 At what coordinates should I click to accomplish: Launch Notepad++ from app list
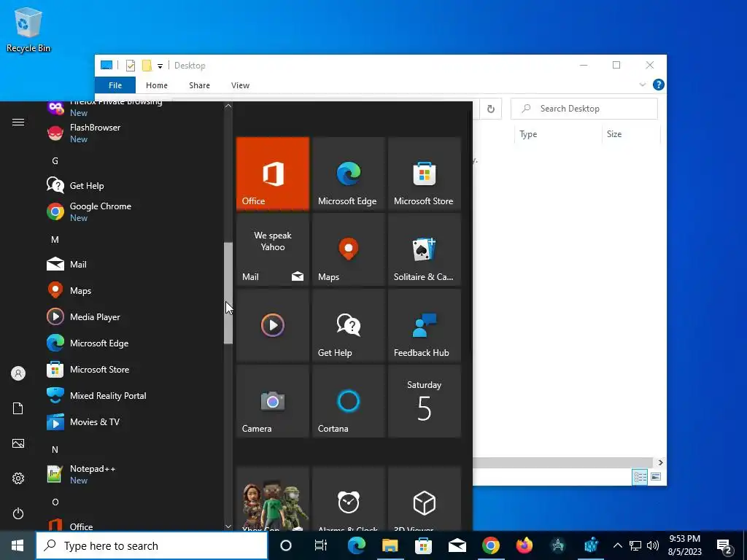(x=133, y=474)
